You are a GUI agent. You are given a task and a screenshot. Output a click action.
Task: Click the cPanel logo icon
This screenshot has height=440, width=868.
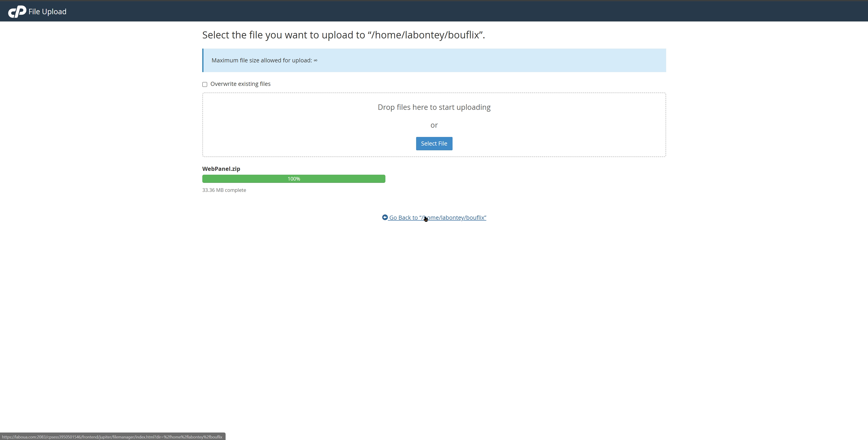[17, 12]
